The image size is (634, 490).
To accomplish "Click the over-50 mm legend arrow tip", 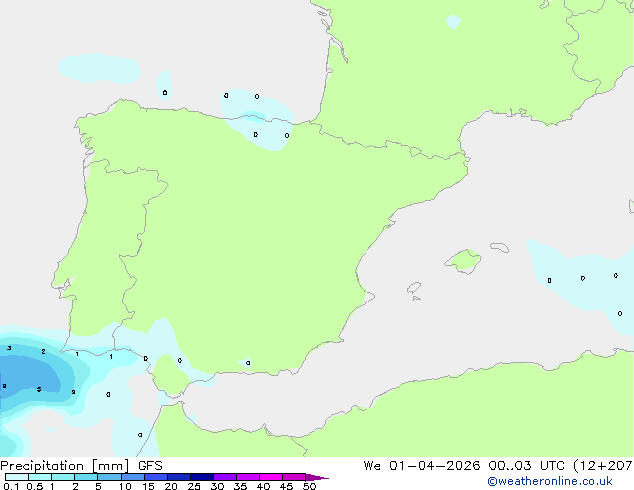I will (317, 477).
